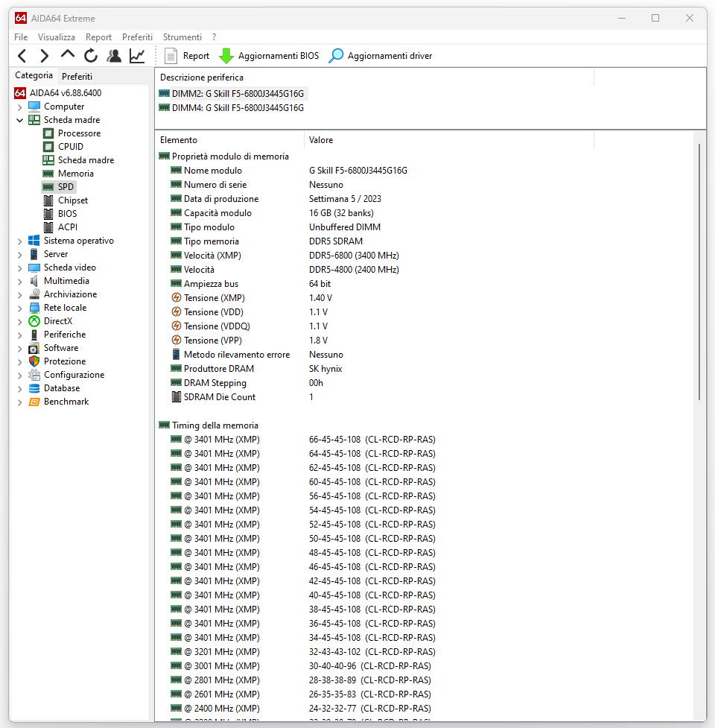Screen dimensions: 715x728
Task: Expand the Server tree node
Action: coord(19,255)
